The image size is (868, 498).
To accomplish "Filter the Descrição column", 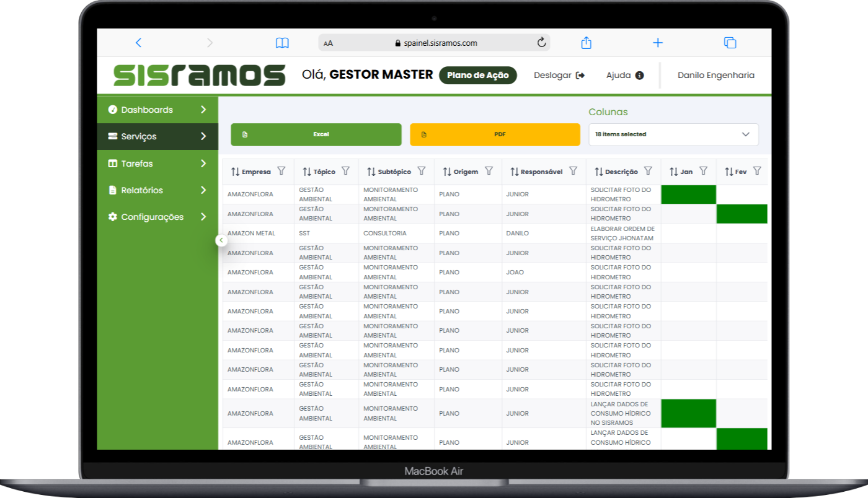I will (x=649, y=171).
